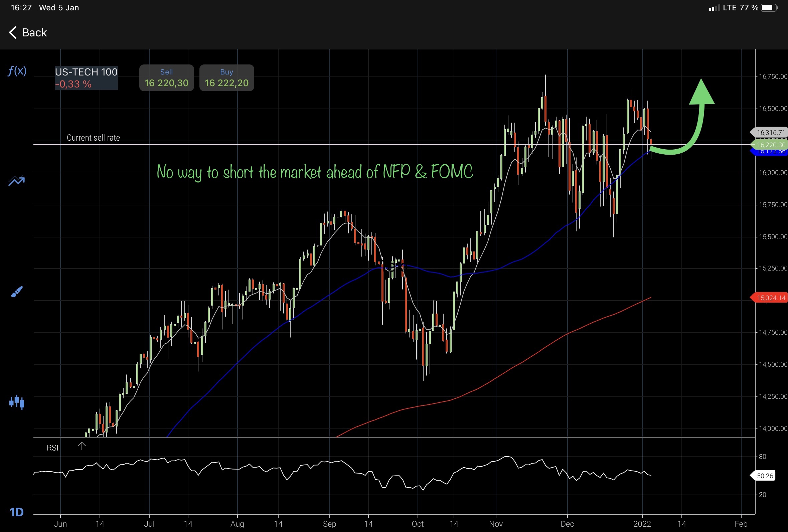Click the red 15,024.14 moving average tag
788x532 pixels.
click(770, 298)
